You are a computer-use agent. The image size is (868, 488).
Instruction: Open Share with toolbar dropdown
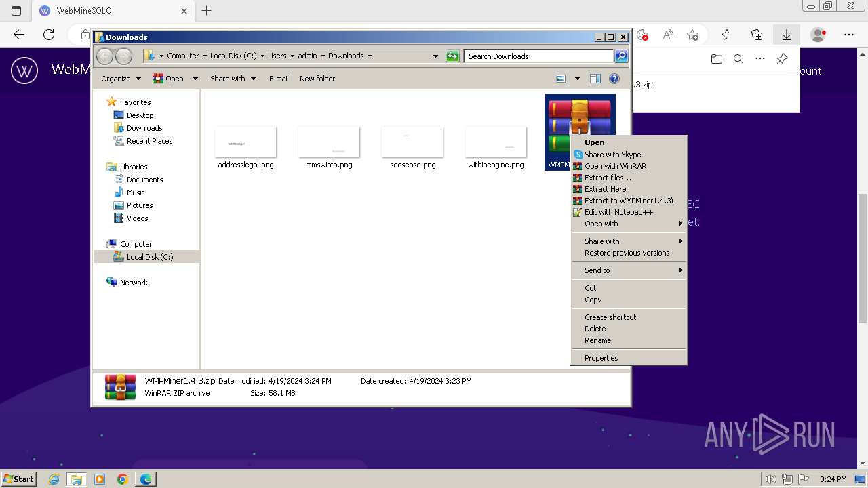tap(233, 79)
